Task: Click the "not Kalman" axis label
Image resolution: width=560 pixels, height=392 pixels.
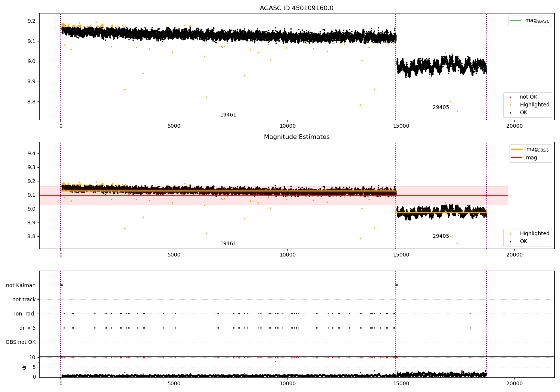Action: pos(21,286)
